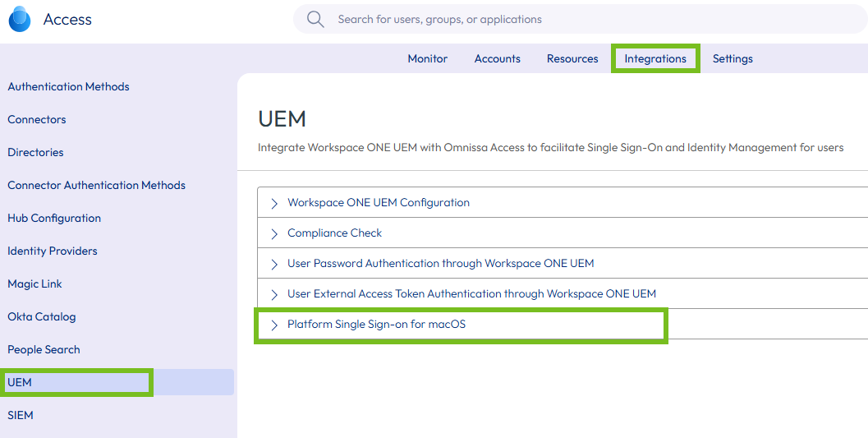Click the Workspace ONE UEM Configuration label

coord(379,203)
